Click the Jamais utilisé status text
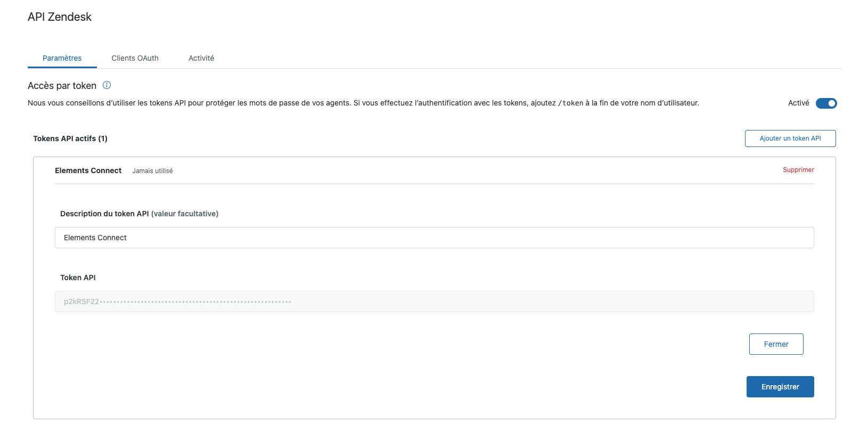 152,171
